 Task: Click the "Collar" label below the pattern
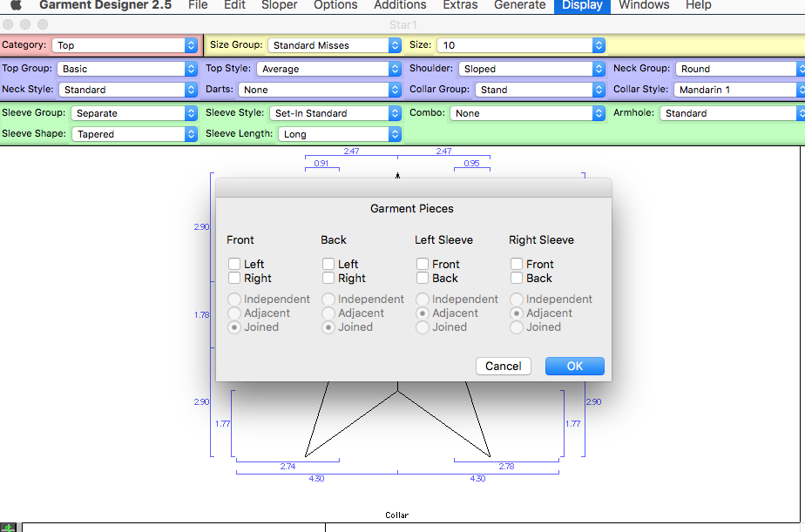pyautogui.click(x=397, y=515)
